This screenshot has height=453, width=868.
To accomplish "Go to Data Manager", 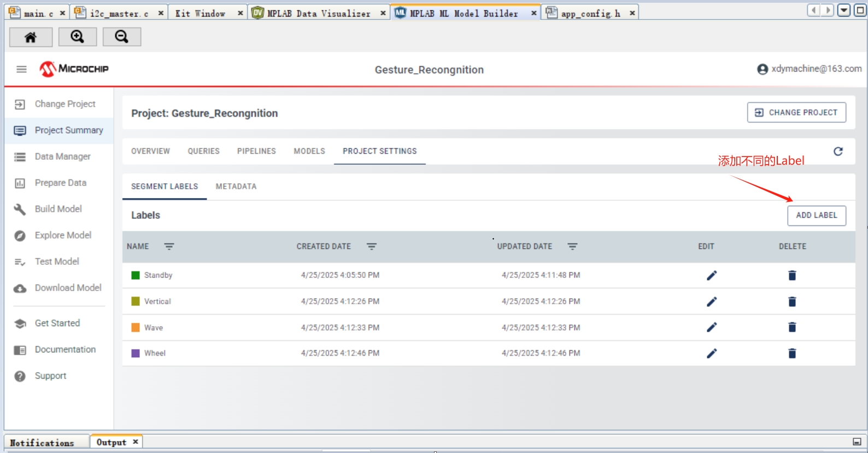I will point(59,156).
